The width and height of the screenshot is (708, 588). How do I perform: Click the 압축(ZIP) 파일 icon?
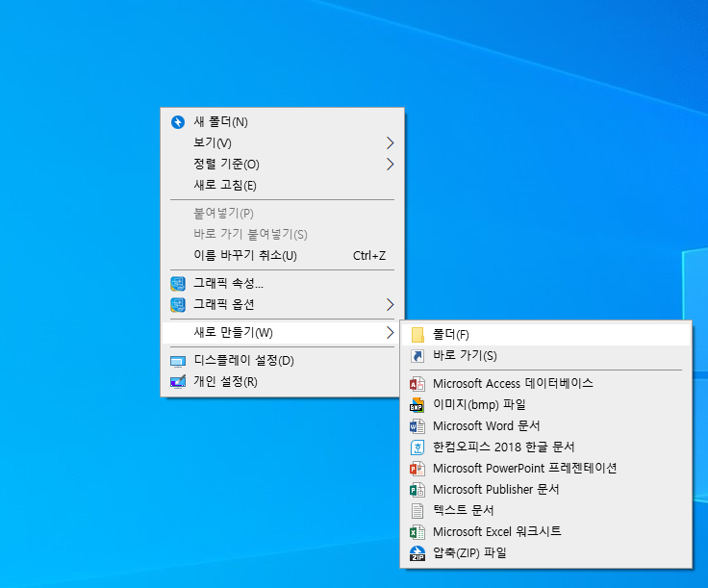417,553
